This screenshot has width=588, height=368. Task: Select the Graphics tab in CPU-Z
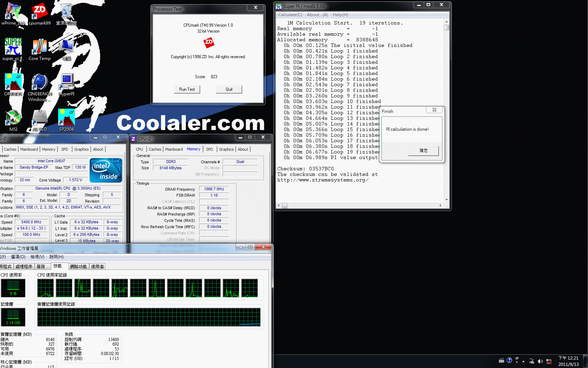(x=226, y=149)
